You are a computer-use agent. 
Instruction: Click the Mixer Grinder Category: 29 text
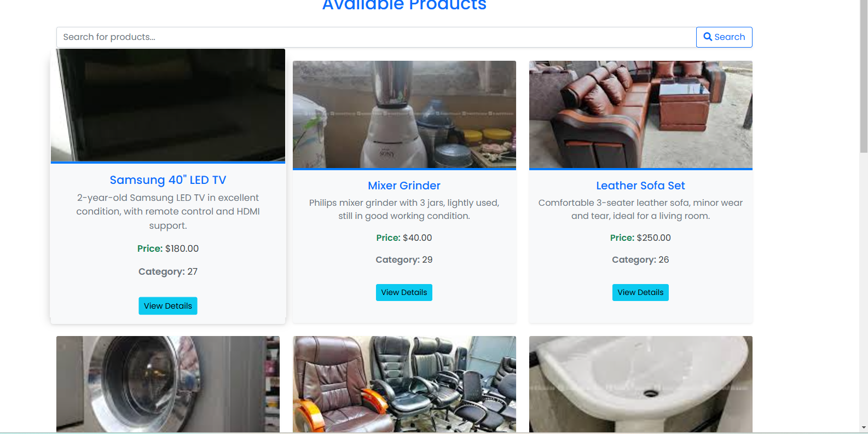click(x=404, y=260)
